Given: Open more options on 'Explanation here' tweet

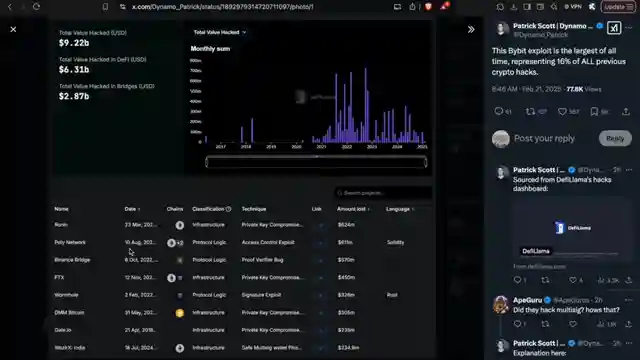Looking at the screenshot, I should click(629, 343).
